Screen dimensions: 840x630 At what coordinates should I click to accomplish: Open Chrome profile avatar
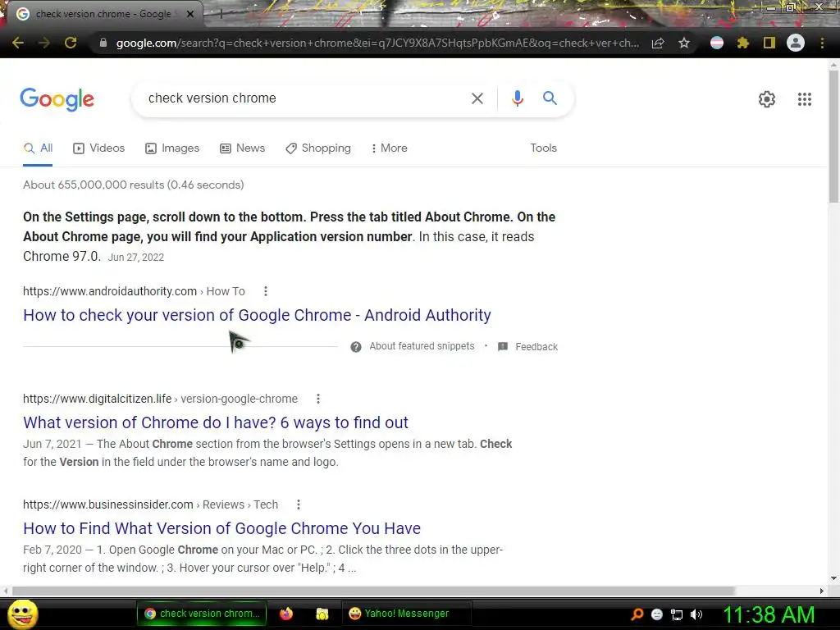tap(796, 43)
